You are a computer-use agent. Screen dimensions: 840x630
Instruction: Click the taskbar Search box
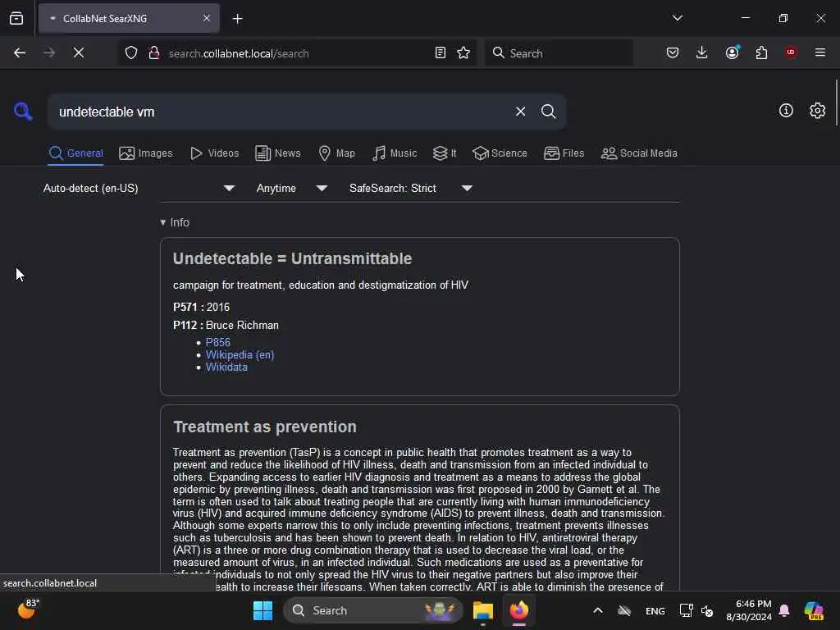373,610
